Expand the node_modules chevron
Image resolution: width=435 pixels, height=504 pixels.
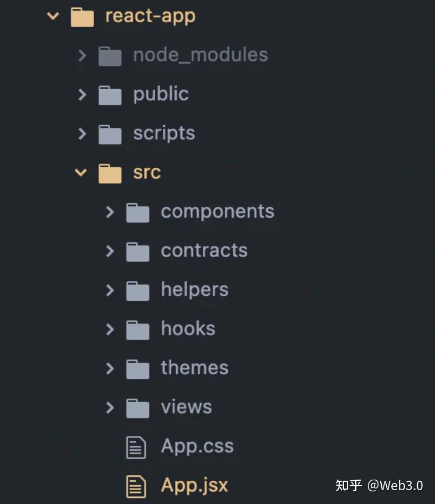point(82,55)
